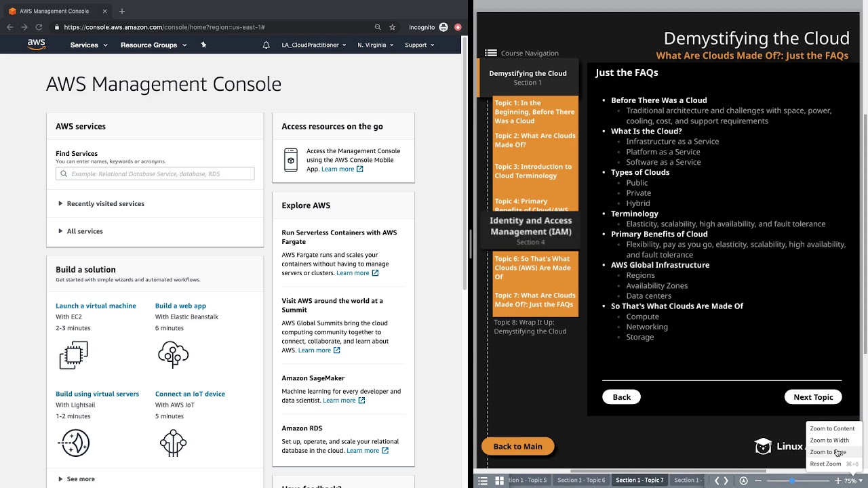Click the mobile app phone icon
The width and height of the screenshot is (868, 488).
pos(291,160)
